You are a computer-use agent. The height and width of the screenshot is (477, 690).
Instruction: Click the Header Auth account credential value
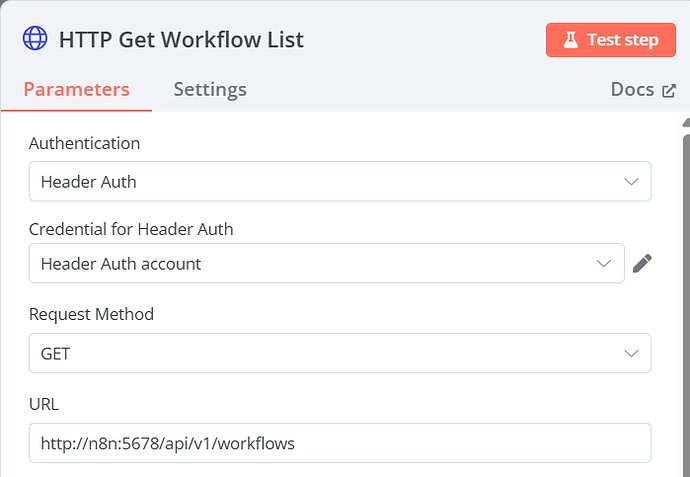(x=121, y=264)
